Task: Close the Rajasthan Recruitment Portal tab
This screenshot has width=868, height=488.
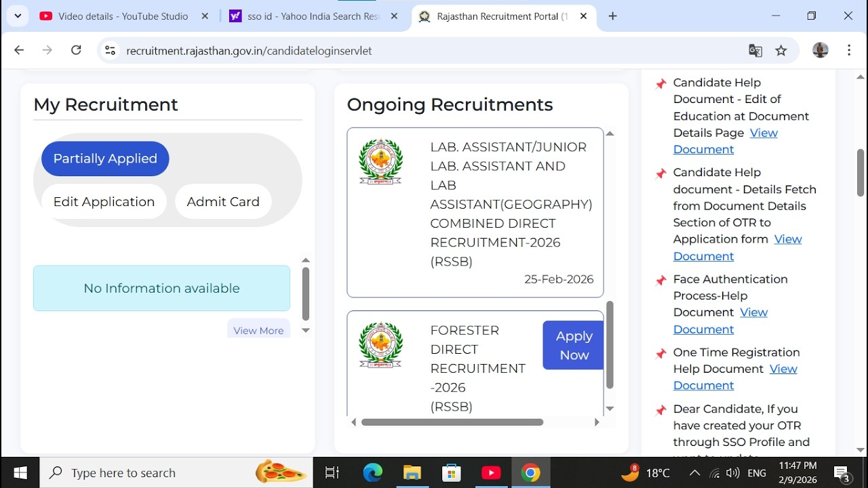Action: (x=583, y=16)
